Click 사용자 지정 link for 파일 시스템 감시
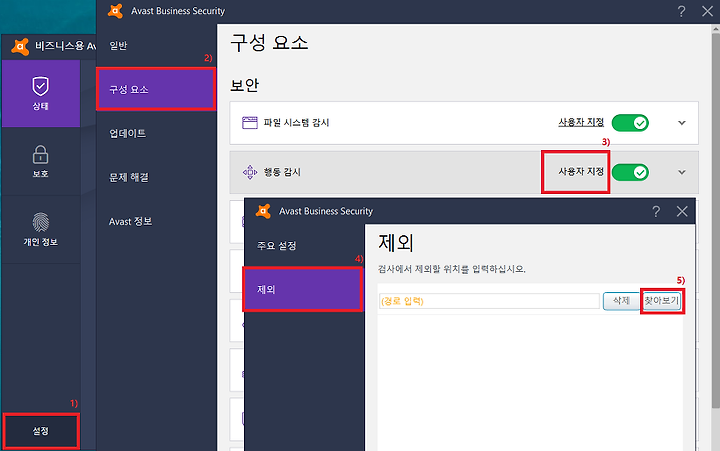Image resolution: width=720 pixels, height=451 pixels. point(581,122)
